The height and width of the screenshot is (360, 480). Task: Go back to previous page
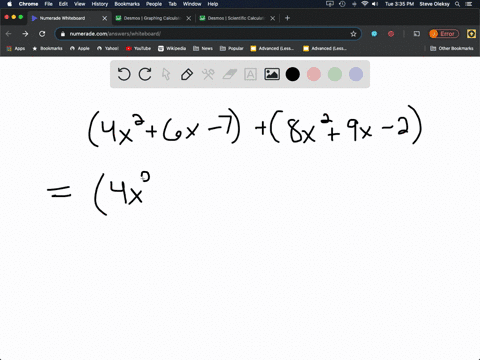pyautogui.click(x=9, y=34)
